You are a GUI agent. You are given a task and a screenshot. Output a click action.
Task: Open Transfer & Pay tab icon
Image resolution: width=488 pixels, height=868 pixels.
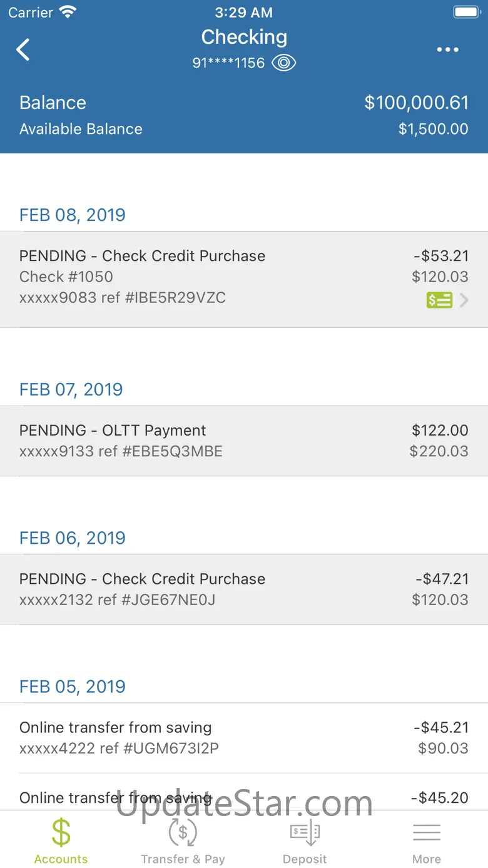[183, 833]
